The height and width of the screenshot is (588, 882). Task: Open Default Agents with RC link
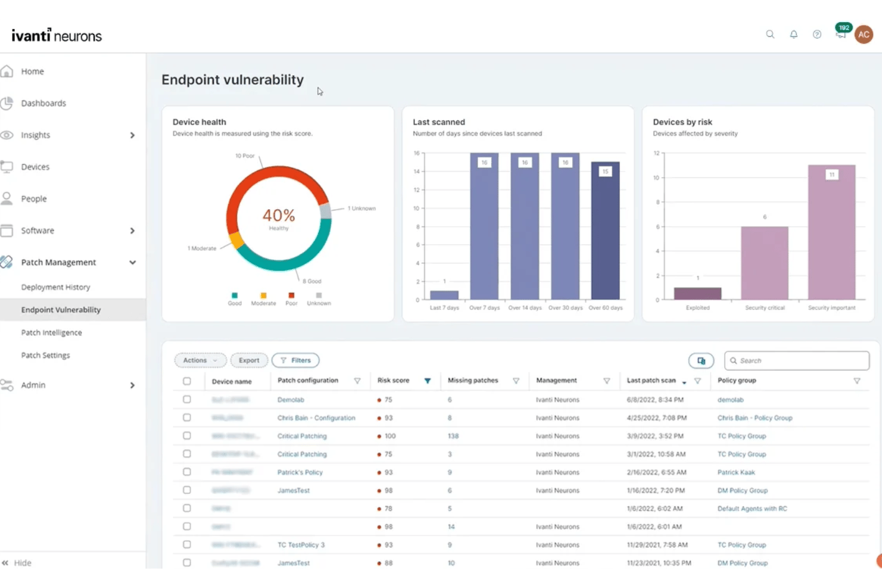(x=752, y=509)
